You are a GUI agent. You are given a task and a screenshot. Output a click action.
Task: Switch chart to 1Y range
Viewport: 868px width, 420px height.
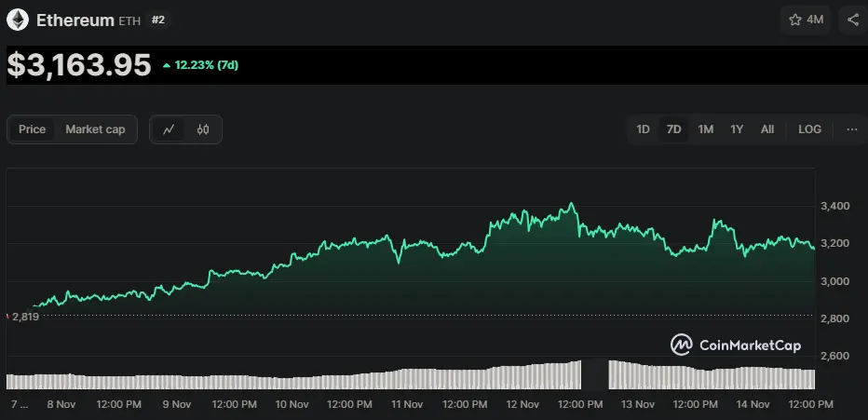[x=737, y=129]
